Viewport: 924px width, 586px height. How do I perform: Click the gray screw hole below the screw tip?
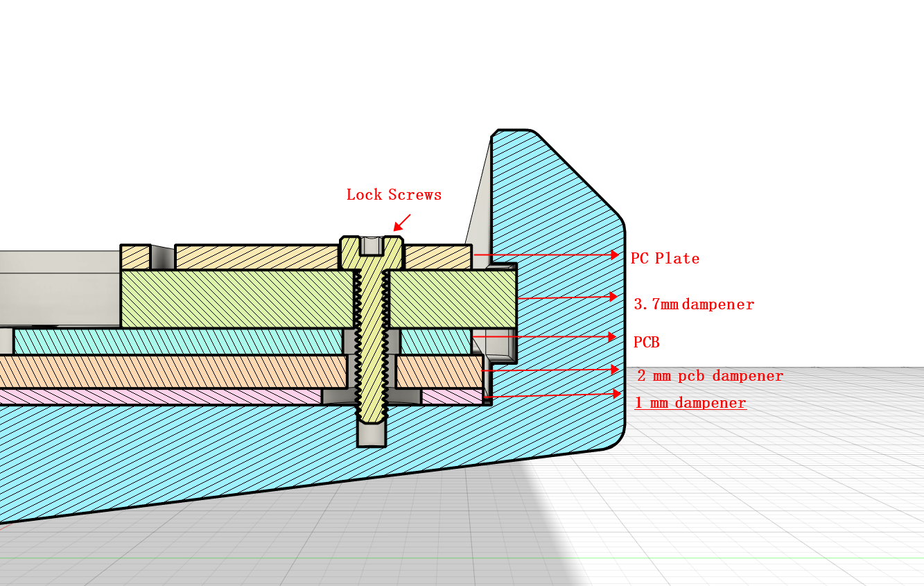371,435
